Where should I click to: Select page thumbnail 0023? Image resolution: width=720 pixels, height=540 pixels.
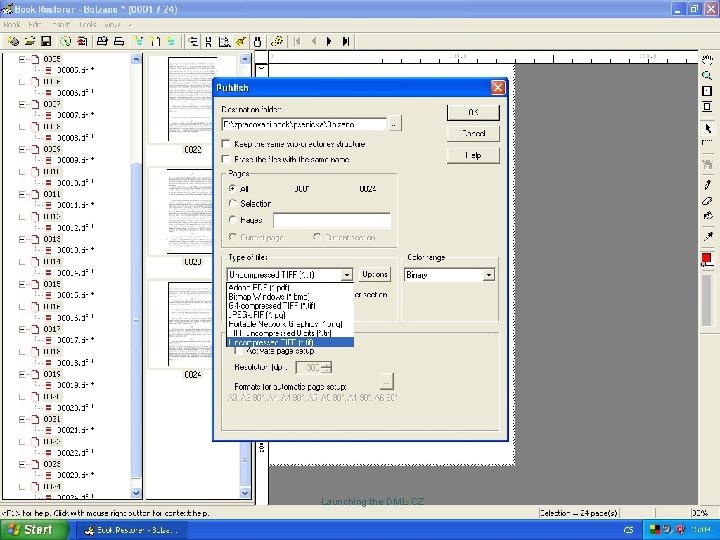[191, 212]
